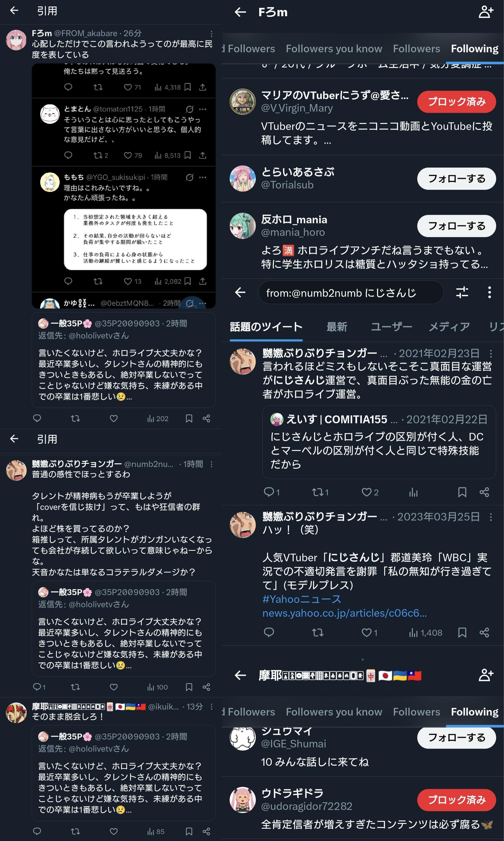Screen dimensions: 504x841
Task: Reply to the そのまま脱会しろ post
Action: 37,831
